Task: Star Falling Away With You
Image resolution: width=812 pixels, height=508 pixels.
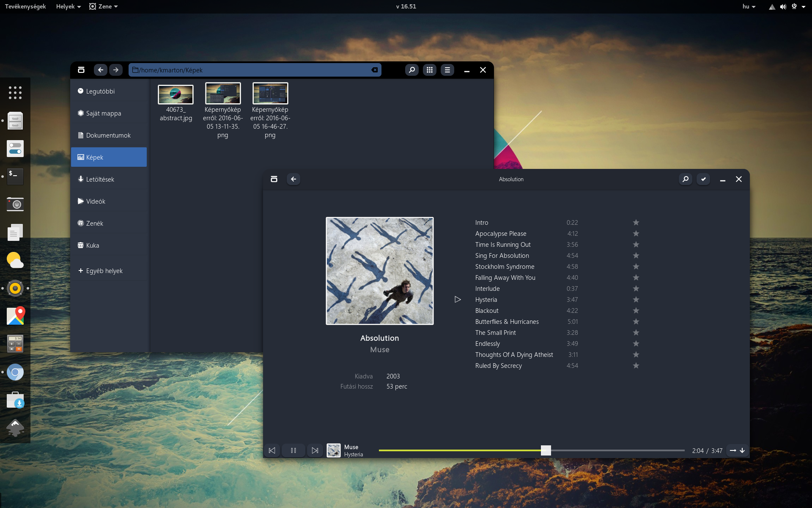Action: coord(636,277)
